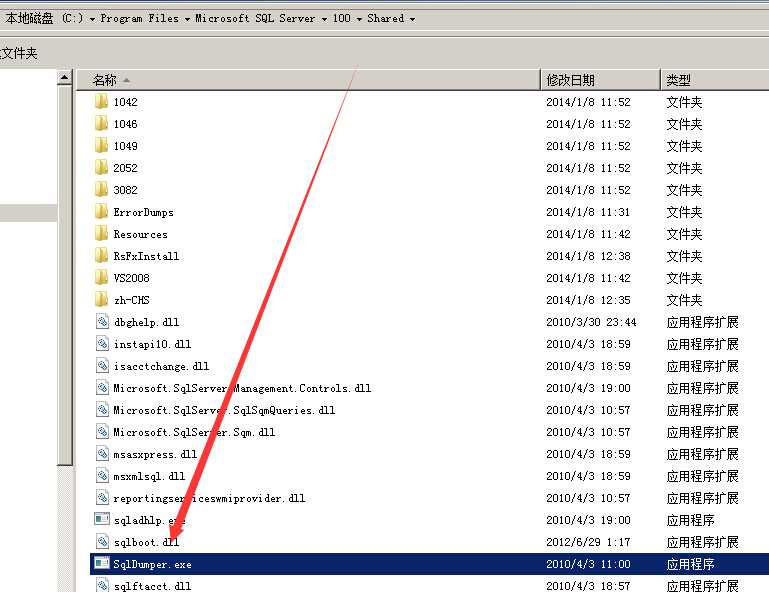Open dropdown after Shared breadcrumb
The height and width of the screenshot is (592, 769).
(412, 19)
